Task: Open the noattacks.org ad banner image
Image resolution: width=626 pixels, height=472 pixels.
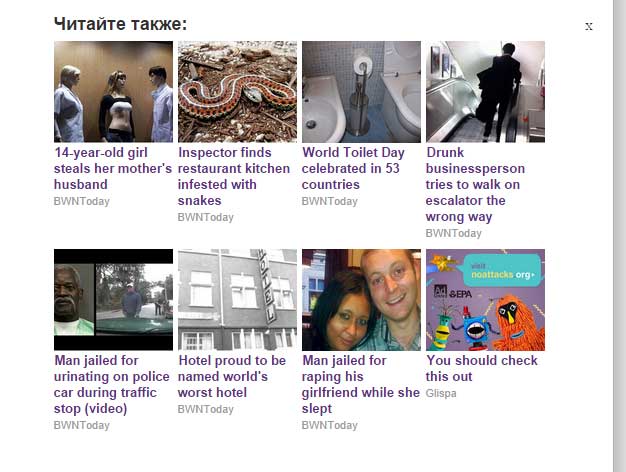Action: (485, 299)
